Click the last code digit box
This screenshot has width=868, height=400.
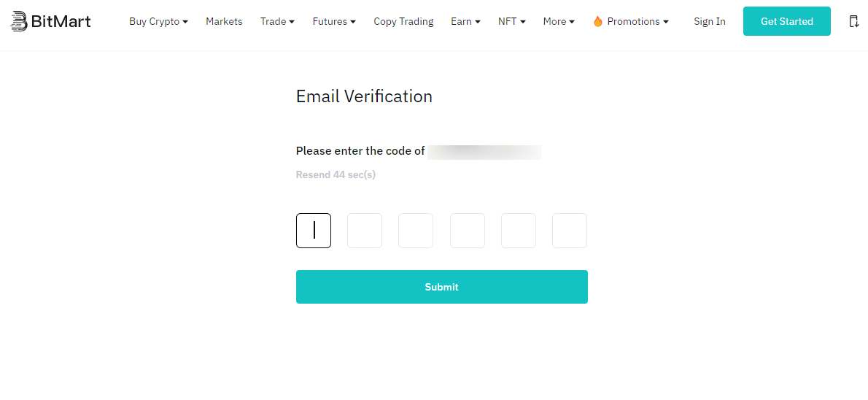[569, 231]
